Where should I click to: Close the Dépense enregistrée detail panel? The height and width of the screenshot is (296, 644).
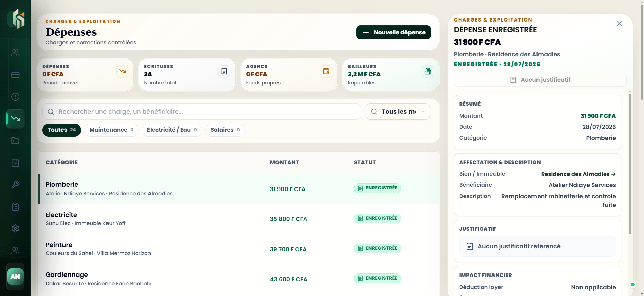(x=619, y=24)
